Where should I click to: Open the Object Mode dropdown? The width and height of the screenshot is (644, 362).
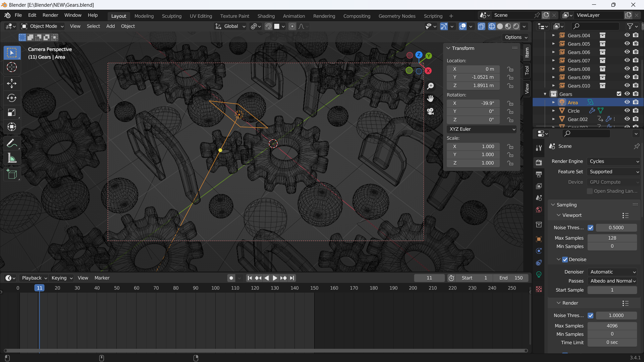click(43, 26)
